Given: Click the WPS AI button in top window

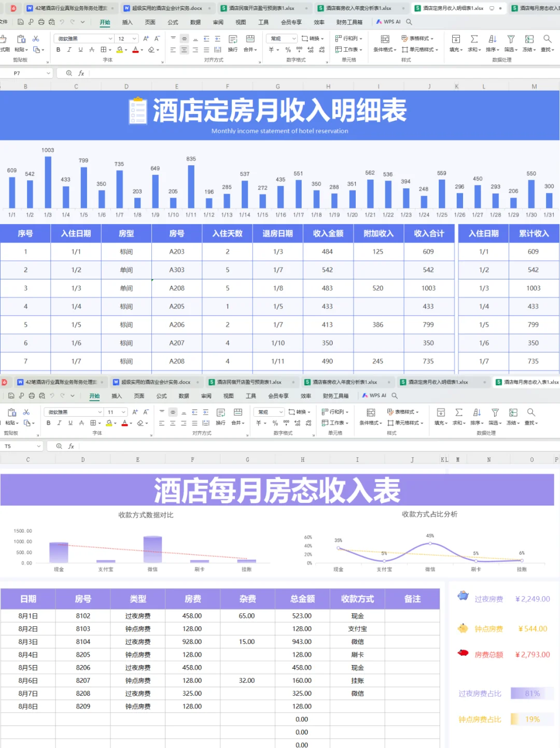Looking at the screenshot, I should tap(388, 22).
